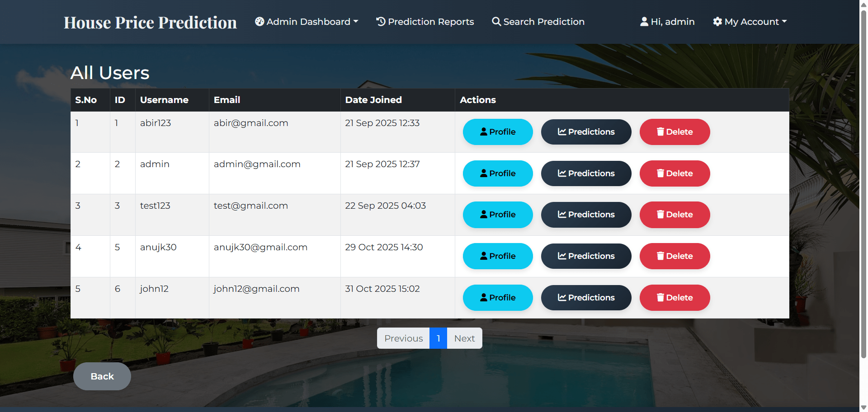Click the person icon on admin's Profile button

click(483, 173)
